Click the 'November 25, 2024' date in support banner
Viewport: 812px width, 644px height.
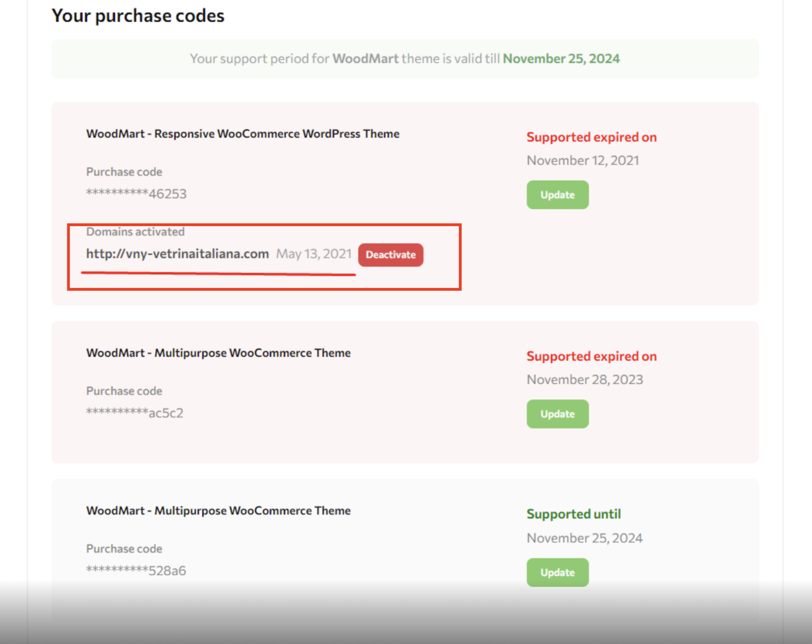tap(561, 59)
